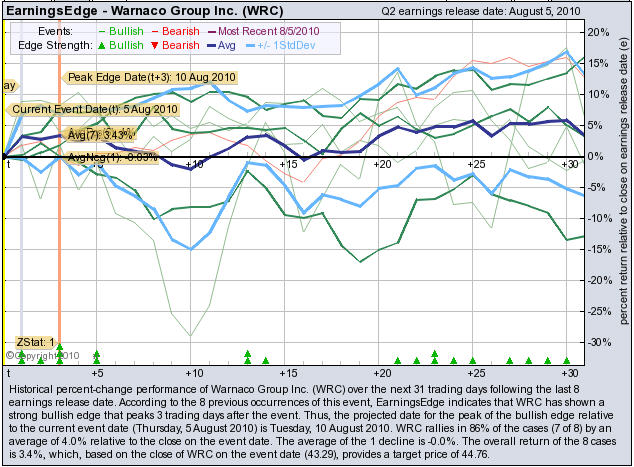634x467 pixels.
Task: Click the ZStat: 1 callout label
Action: pos(35,342)
